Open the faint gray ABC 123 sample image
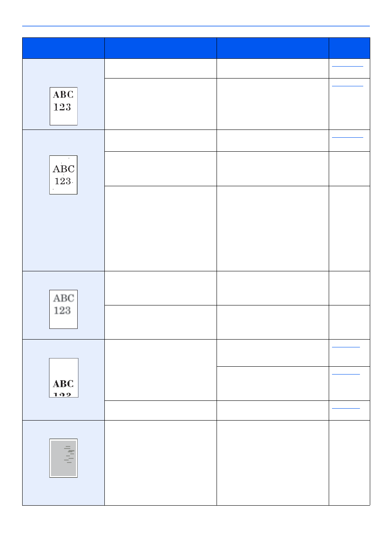This screenshot has width=392, height=555. (63, 309)
